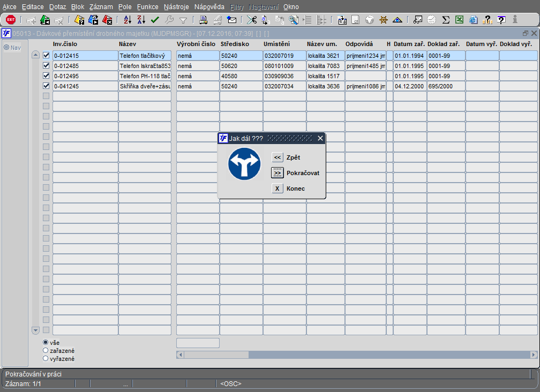Click the red folder cancel query icon
540x392 pixels.
pyautogui.click(x=107, y=20)
